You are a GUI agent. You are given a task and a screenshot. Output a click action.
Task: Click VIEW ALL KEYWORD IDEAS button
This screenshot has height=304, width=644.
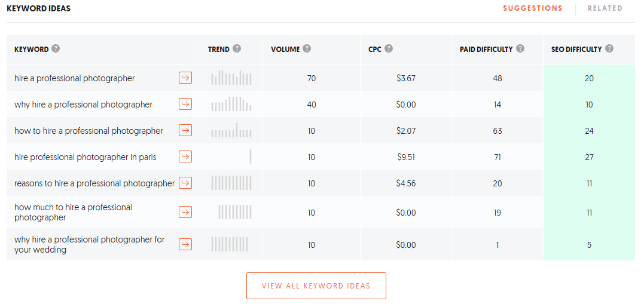click(x=316, y=285)
